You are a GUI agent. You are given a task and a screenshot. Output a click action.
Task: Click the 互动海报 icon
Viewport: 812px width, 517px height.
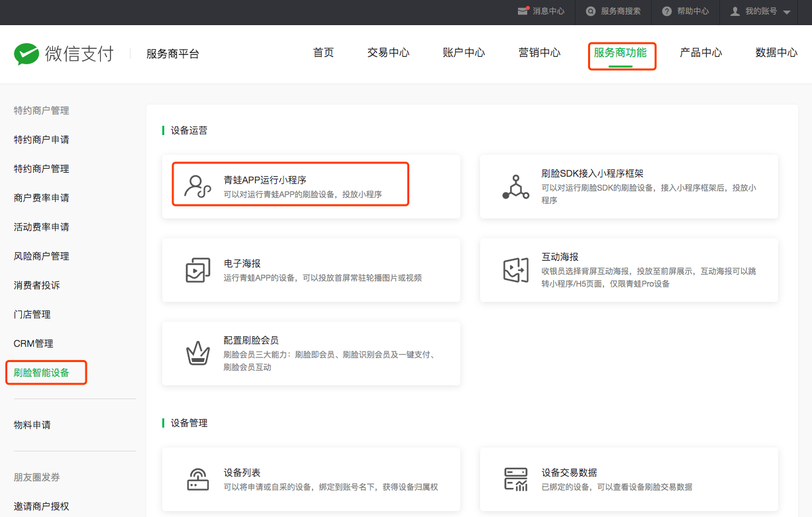pyautogui.click(x=515, y=270)
